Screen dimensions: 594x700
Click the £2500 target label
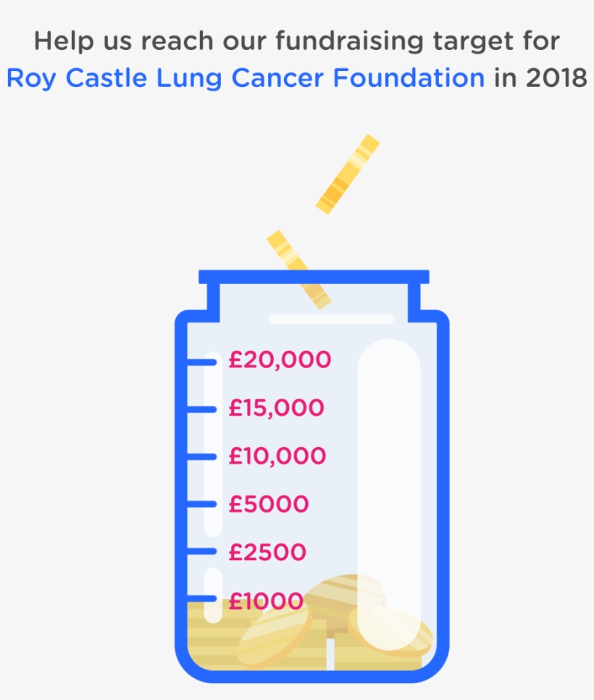click(267, 552)
